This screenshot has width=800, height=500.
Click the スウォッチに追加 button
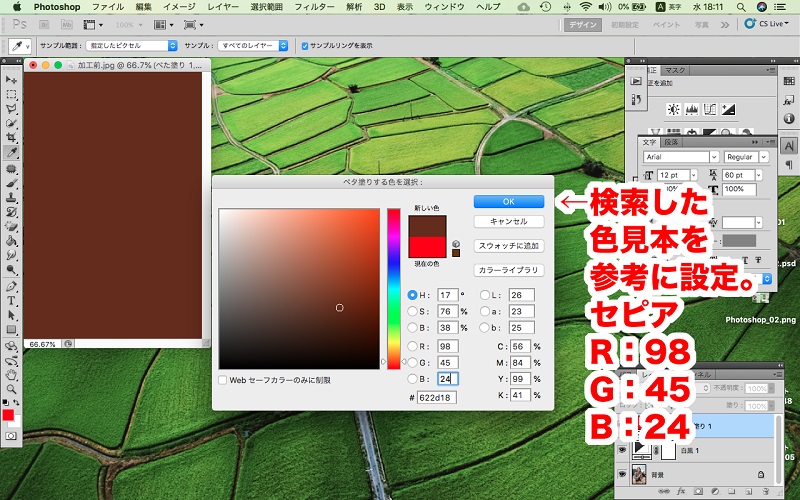[x=509, y=245]
